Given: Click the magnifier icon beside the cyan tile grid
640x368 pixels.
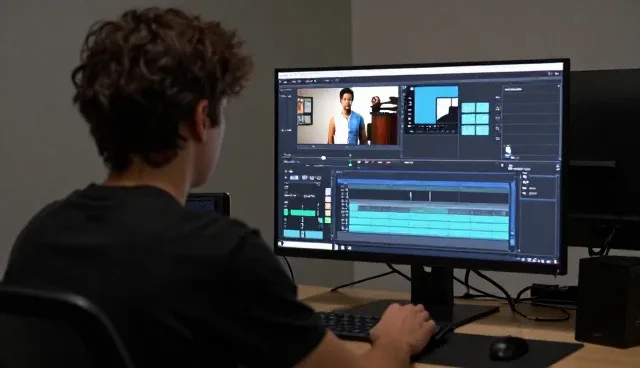Looking at the screenshot, I should click(x=498, y=129).
